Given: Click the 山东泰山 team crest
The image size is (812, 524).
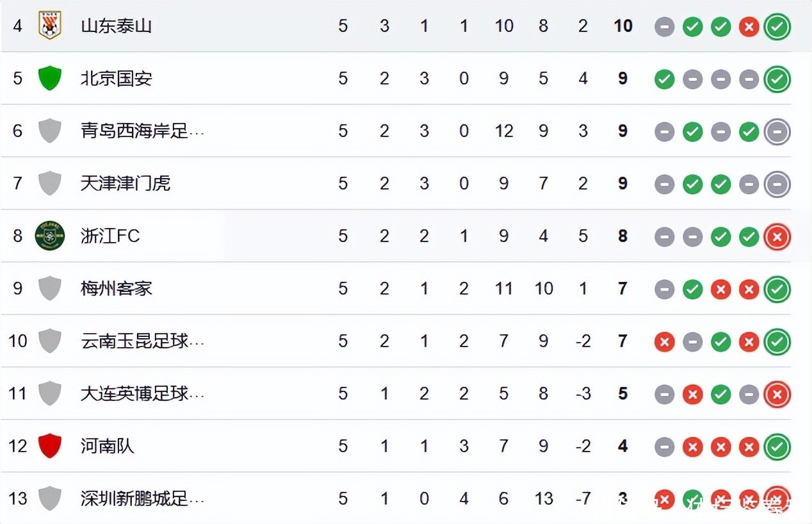Looking at the screenshot, I should 49,26.
